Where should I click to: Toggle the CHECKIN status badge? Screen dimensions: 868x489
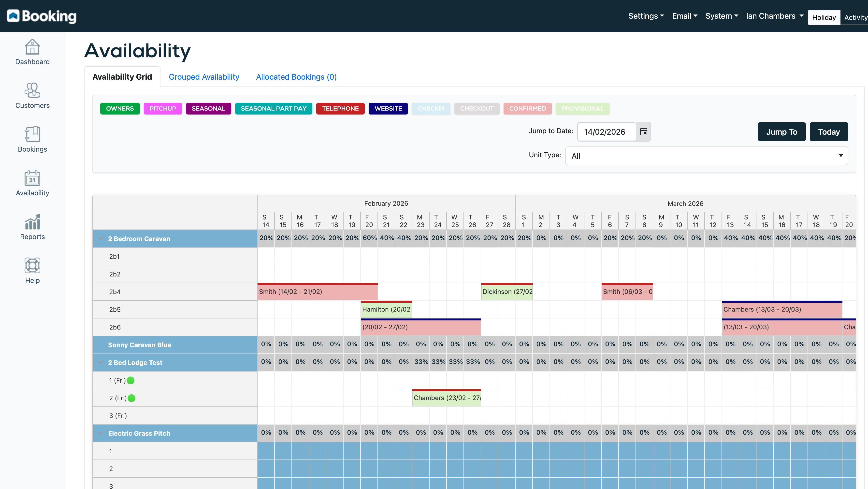point(431,109)
